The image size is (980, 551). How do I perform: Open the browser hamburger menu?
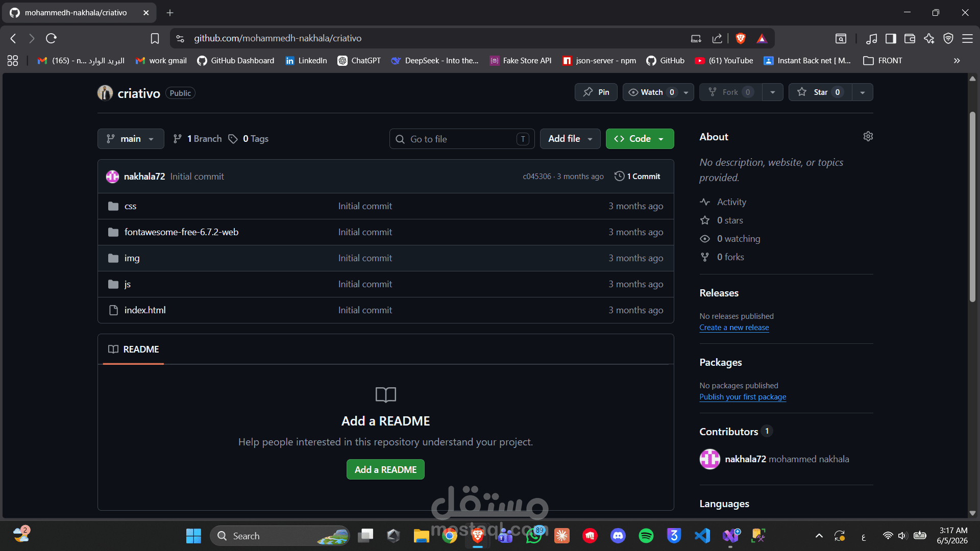967,38
